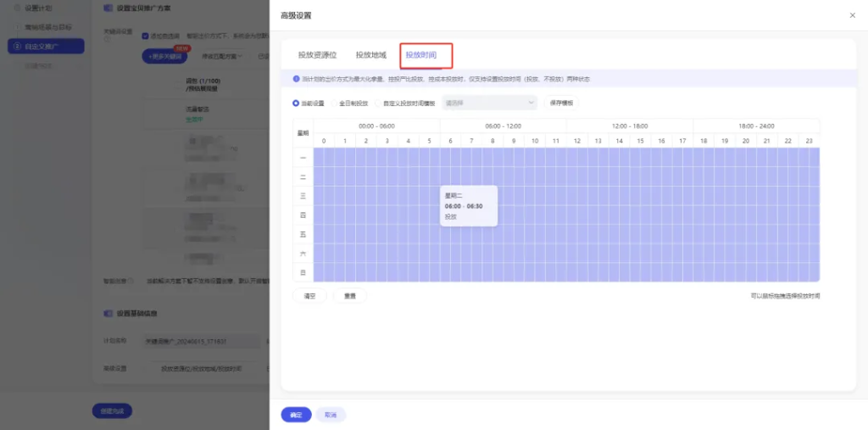Click the blue info icon in notice bar
868x430 pixels.
pyautogui.click(x=296, y=79)
